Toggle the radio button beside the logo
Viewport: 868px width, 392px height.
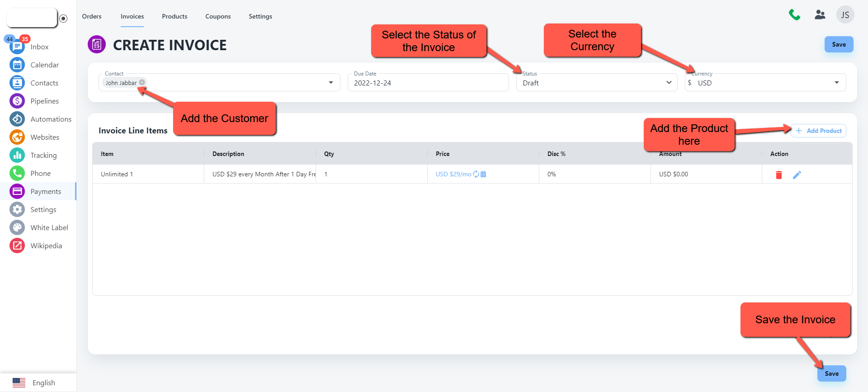[63, 19]
